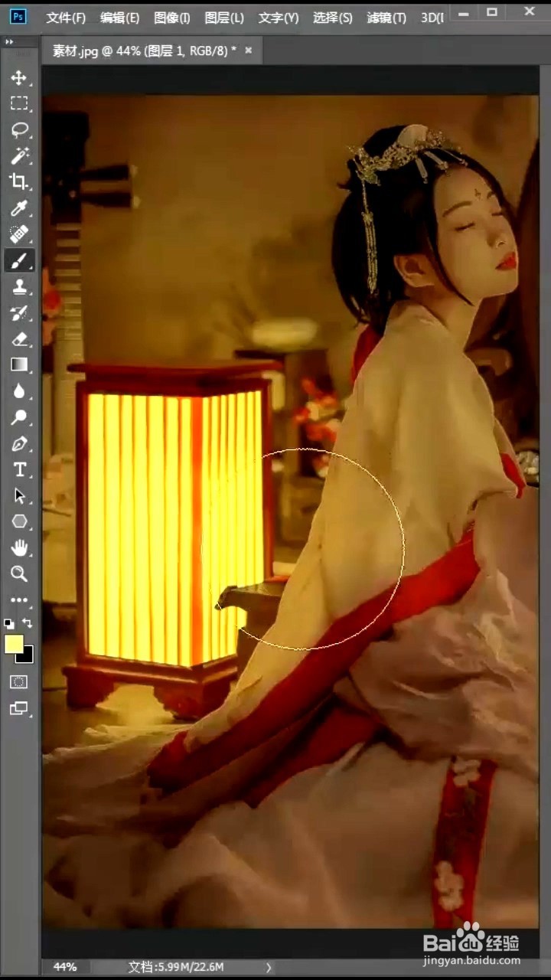
Task: Click the 44% zoom level field
Action: [x=65, y=966]
